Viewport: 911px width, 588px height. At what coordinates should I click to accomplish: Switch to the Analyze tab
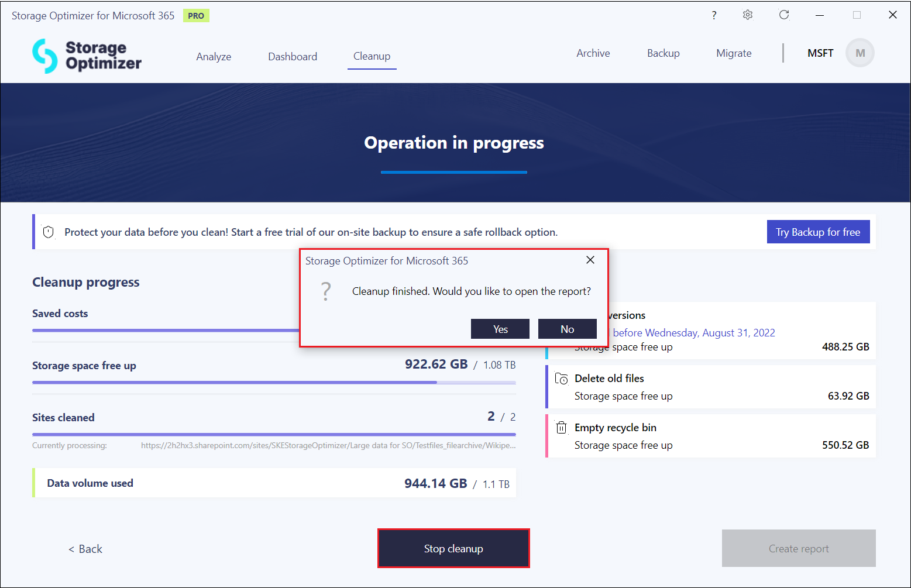coord(214,57)
